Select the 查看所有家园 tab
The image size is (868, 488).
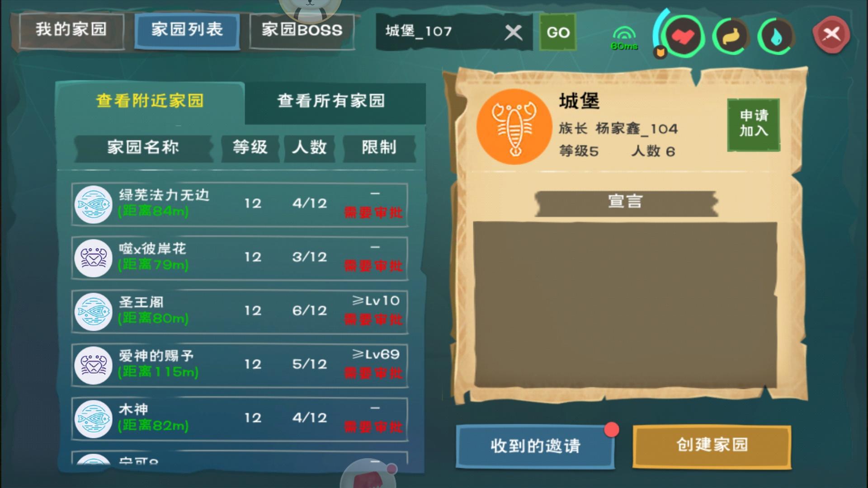point(331,101)
